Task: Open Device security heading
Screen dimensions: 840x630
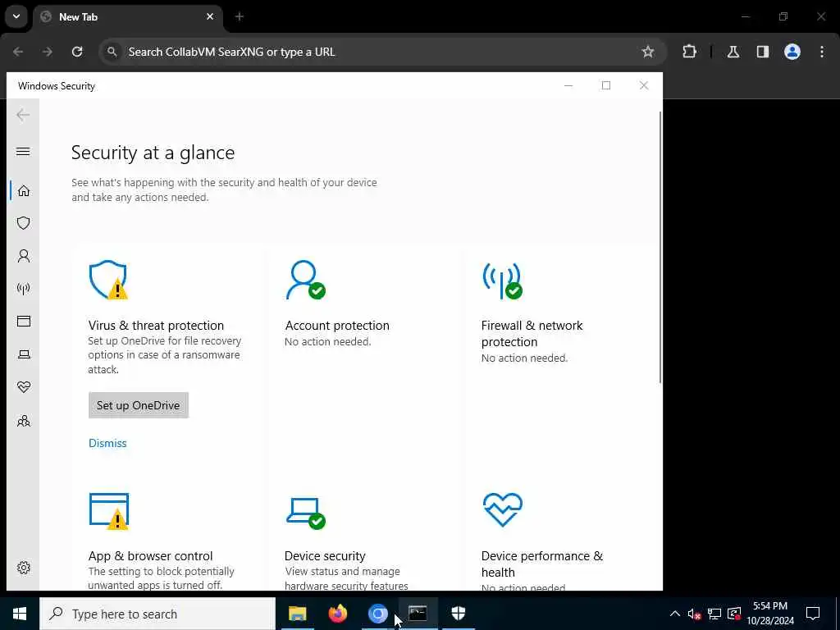Action: point(325,555)
